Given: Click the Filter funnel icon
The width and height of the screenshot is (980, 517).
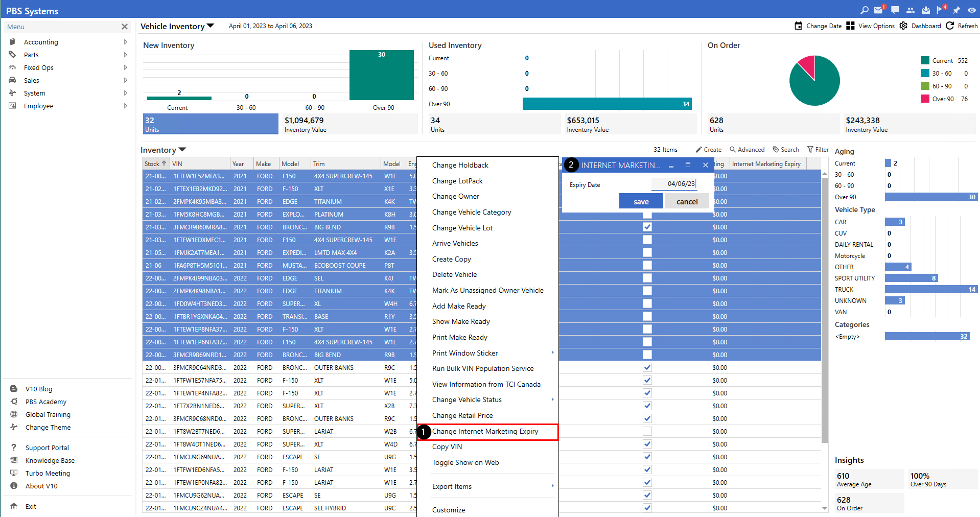Looking at the screenshot, I should (810, 149).
